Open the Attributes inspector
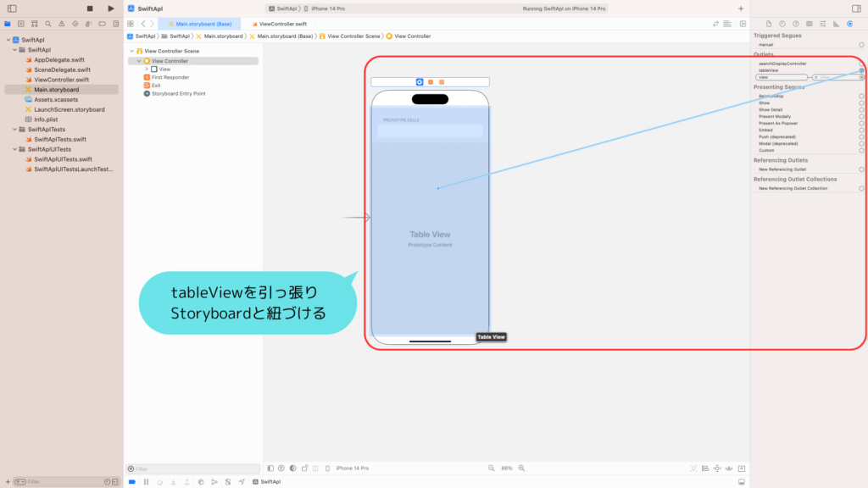This screenshot has width=868, height=488. pyautogui.click(x=823, y=24)
